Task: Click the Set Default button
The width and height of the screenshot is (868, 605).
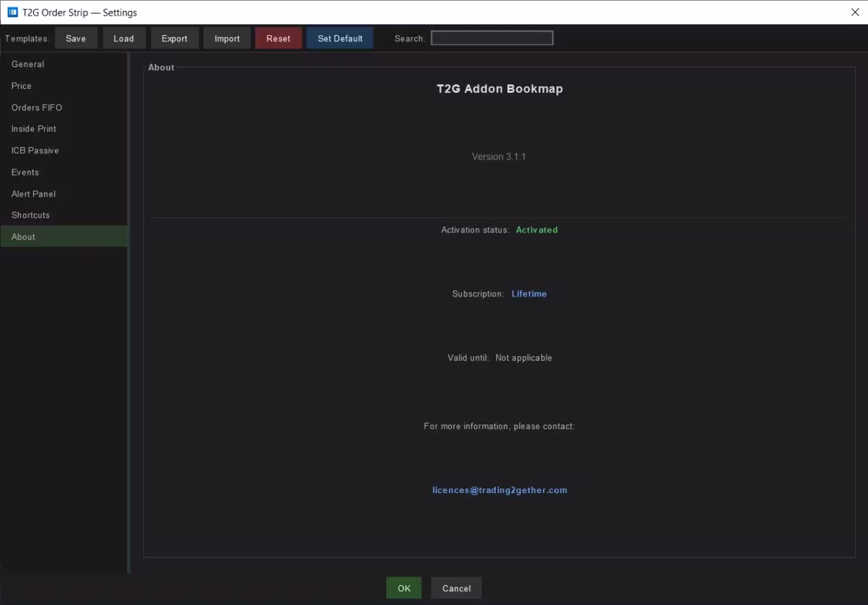Action: (x=340, y=39)
